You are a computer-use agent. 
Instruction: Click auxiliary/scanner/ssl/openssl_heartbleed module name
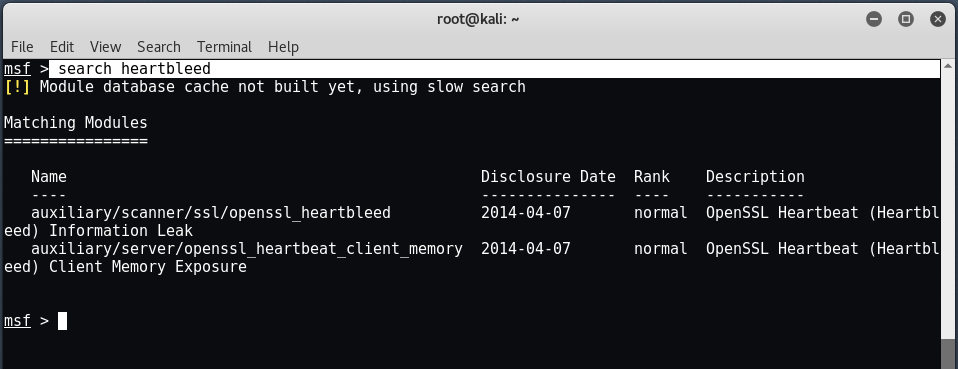[x=211, y=213]
